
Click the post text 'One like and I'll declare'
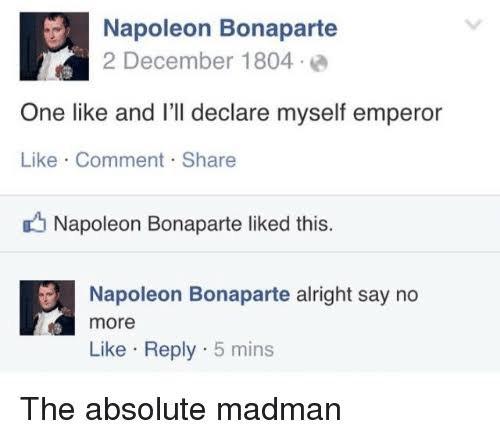(145, 113)
